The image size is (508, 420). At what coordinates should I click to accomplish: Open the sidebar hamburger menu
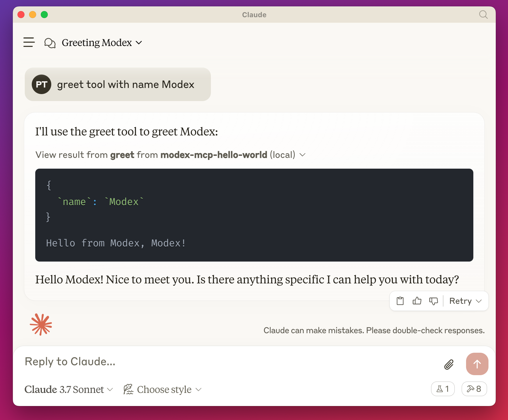[29, 42]
